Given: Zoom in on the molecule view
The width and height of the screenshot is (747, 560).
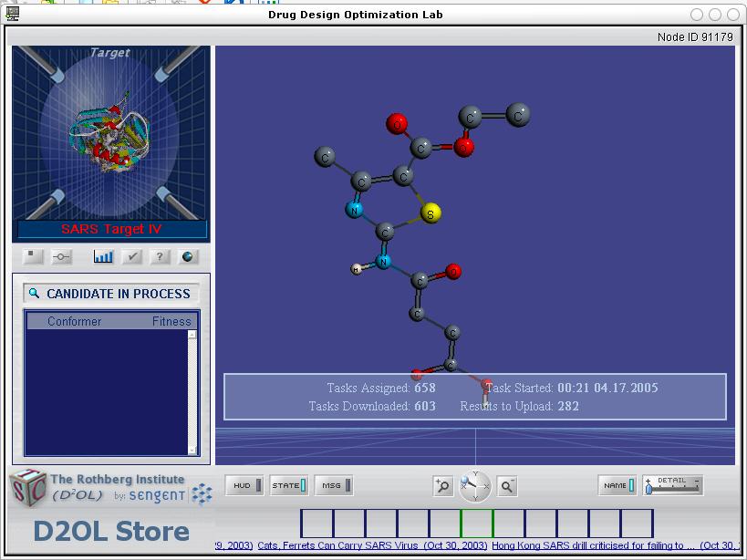Looking at the screenshot, I should (442, 486).
